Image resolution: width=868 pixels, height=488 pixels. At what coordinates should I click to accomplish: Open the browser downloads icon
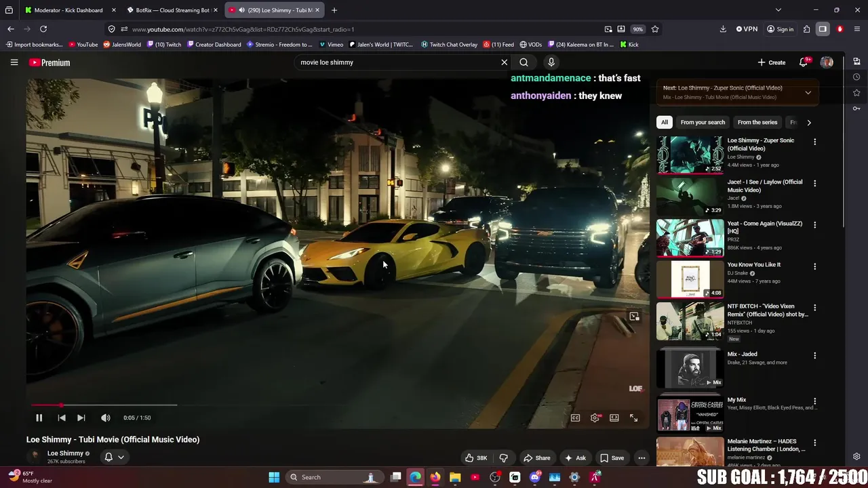click(723, 29)
